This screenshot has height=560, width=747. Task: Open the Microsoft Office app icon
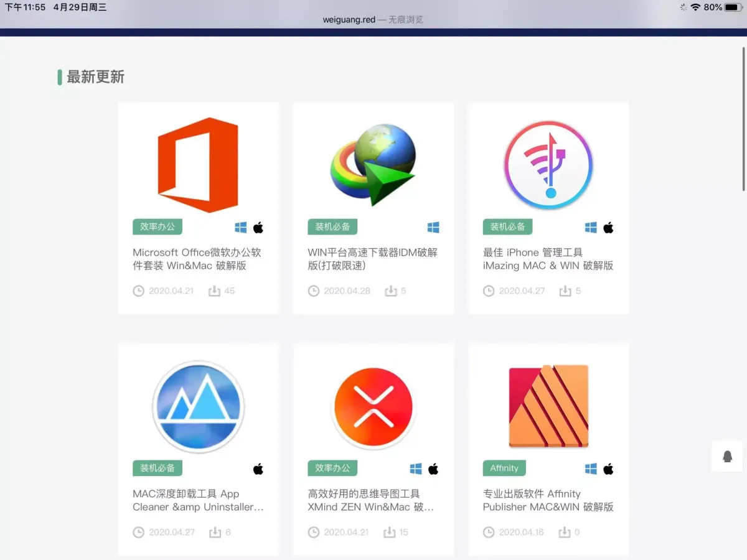click(x=198, y=165)
